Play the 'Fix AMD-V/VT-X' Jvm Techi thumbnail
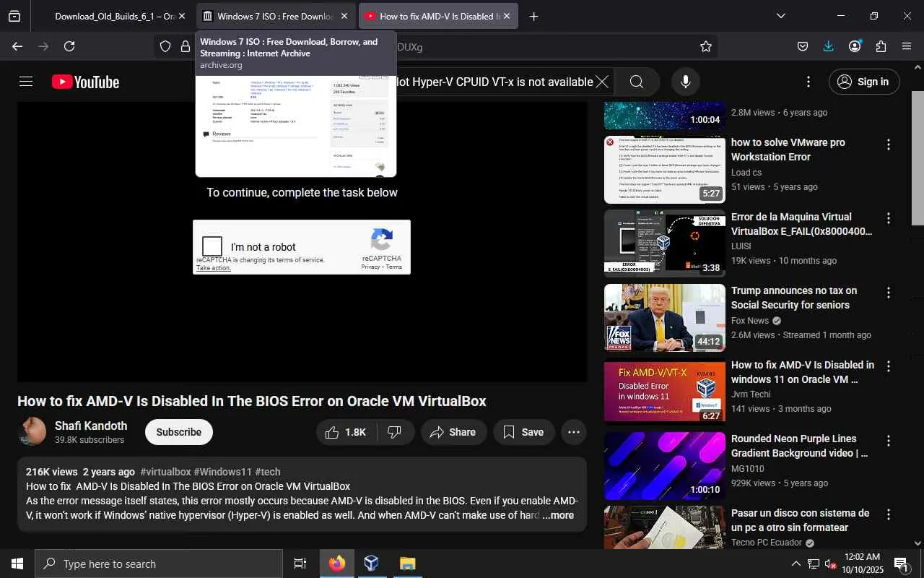The image size is (924, 578). [x=665, y=392]
